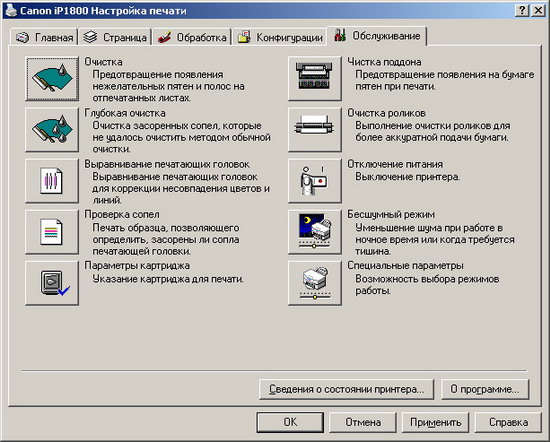Run Глубокая очистка deep cleaning

[x=52, y=130]
